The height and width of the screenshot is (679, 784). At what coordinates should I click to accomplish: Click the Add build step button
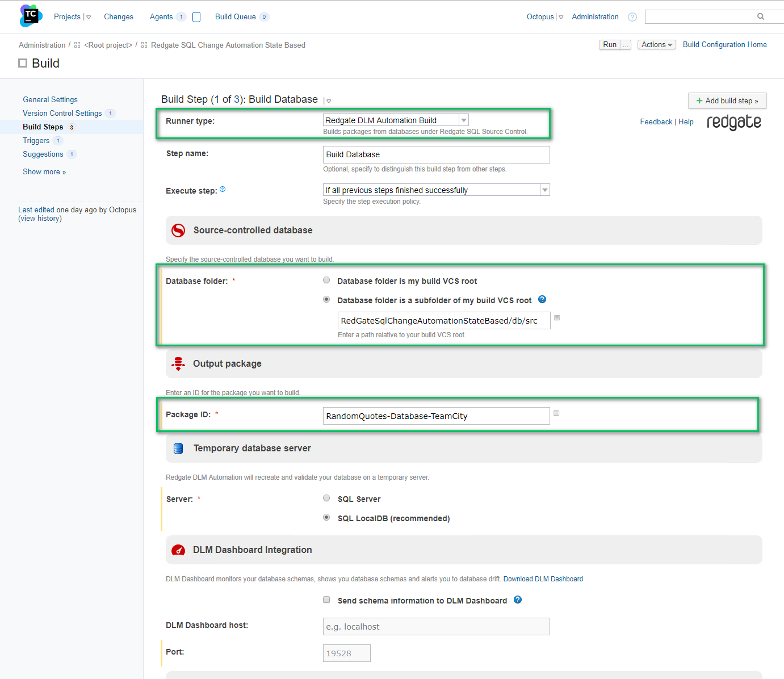pos(727,101)
